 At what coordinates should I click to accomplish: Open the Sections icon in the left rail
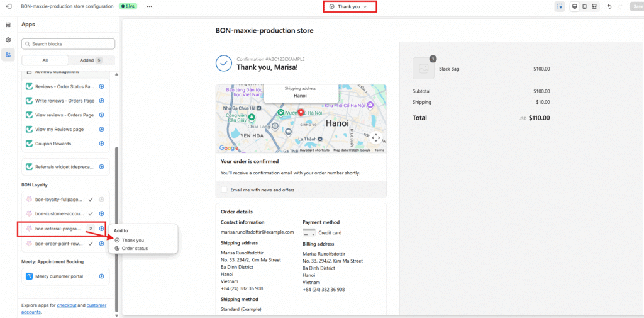8,25
